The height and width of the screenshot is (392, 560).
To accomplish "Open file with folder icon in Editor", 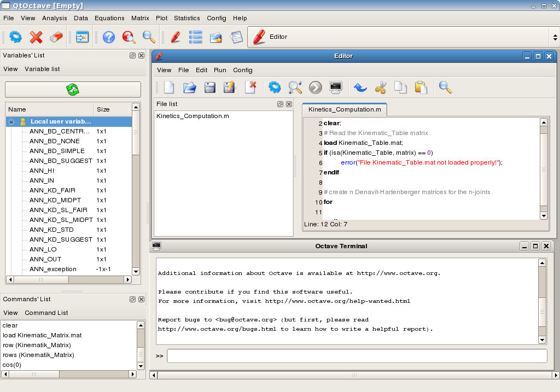I will (x=190, y=87).
